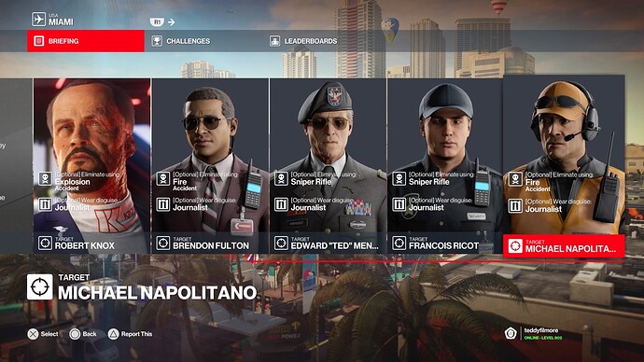Image resolution: width=644 pixels, height=362 pixels.
Task: Select Brendon Fulton target portrait
Action: 210,166
